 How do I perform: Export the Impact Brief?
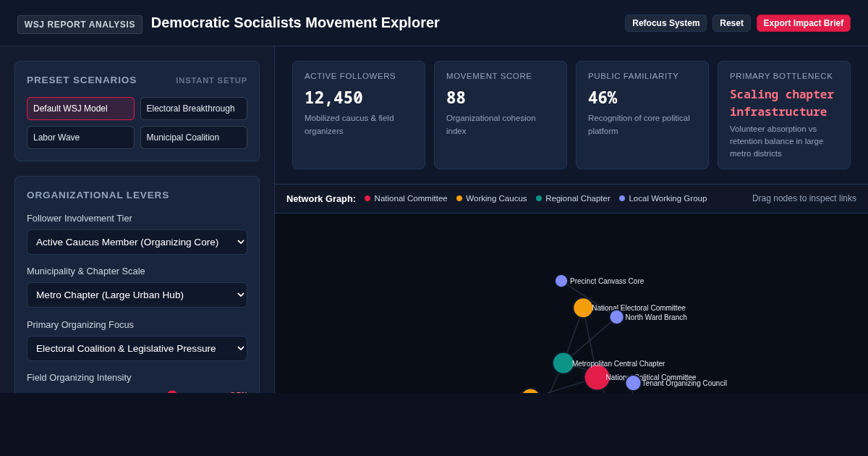click(x=803, y=23)
